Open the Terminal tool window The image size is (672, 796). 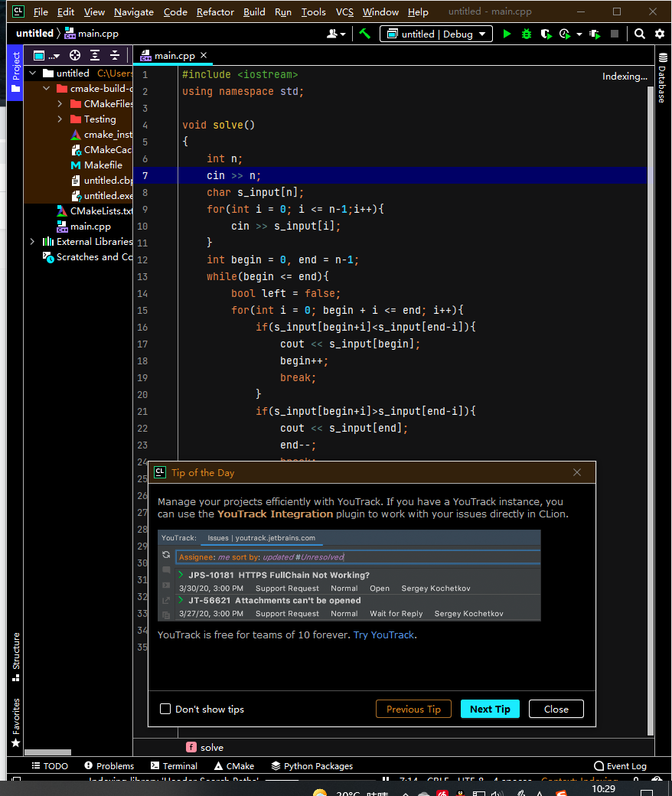pos(174,765)
